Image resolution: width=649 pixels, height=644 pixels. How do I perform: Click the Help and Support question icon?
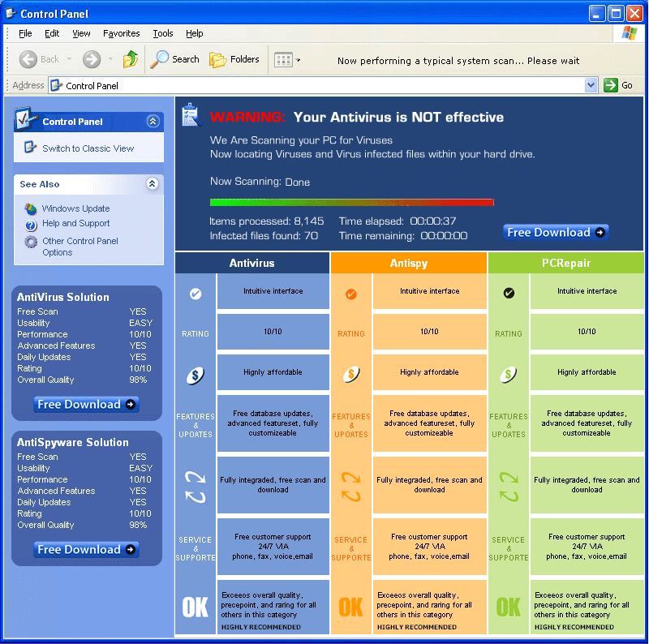click(31, 225)
